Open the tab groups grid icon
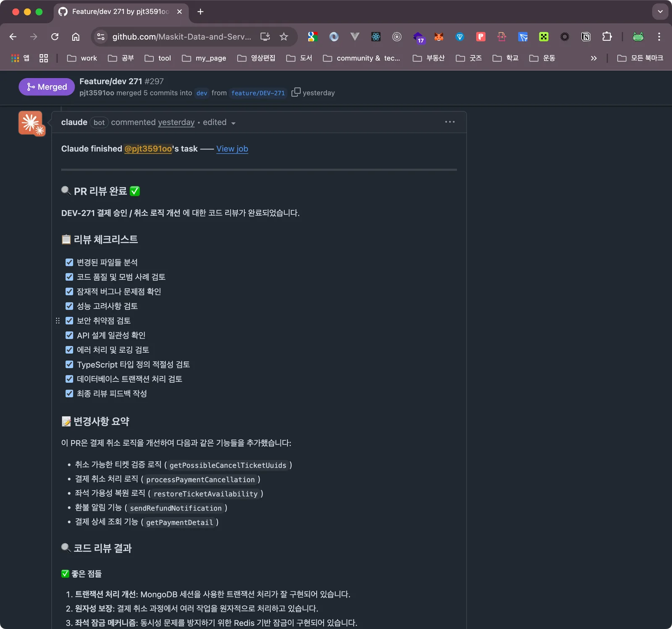 [x=44, y=58]
